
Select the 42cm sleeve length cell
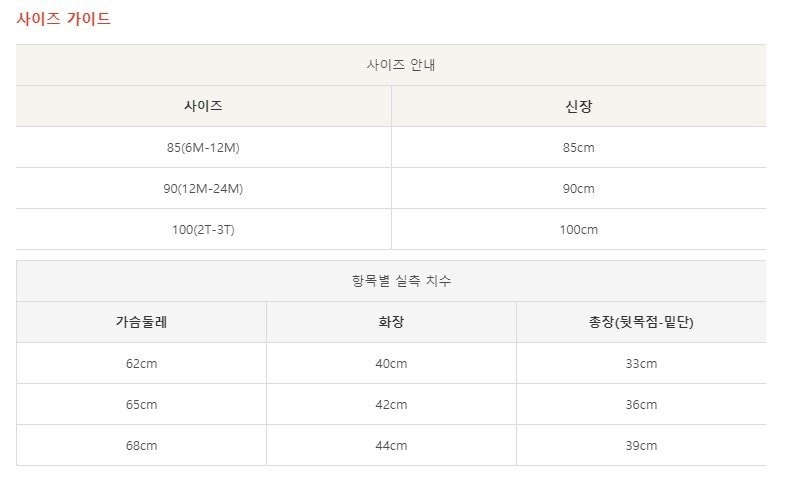[x=391, y=404]
